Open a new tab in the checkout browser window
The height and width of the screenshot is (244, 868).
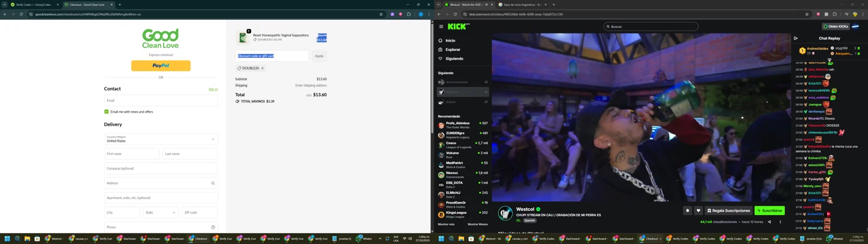(x=120, y=5)
